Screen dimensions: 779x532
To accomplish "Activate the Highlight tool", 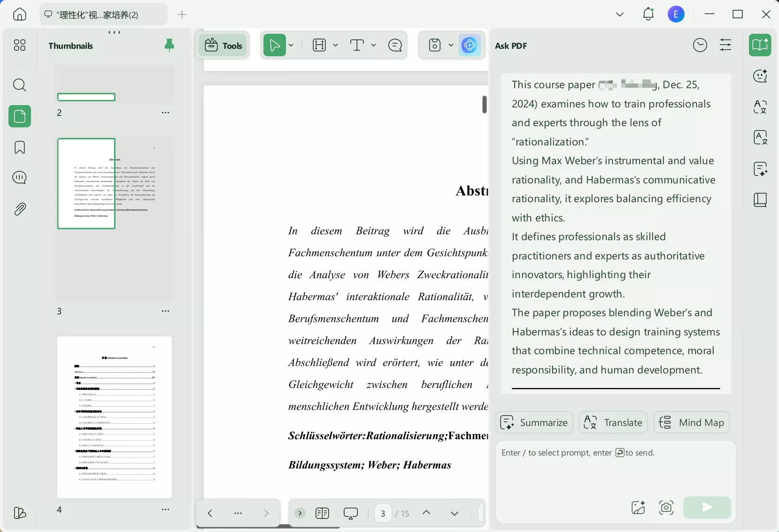I will (x=320, y=45).
